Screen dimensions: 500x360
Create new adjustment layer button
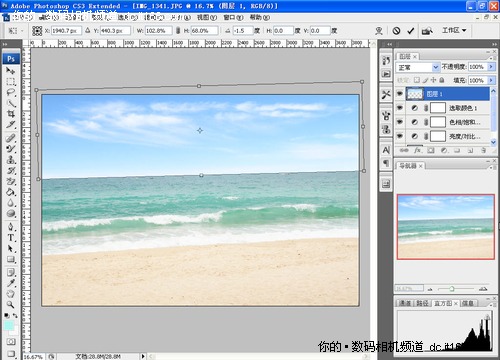444,150
